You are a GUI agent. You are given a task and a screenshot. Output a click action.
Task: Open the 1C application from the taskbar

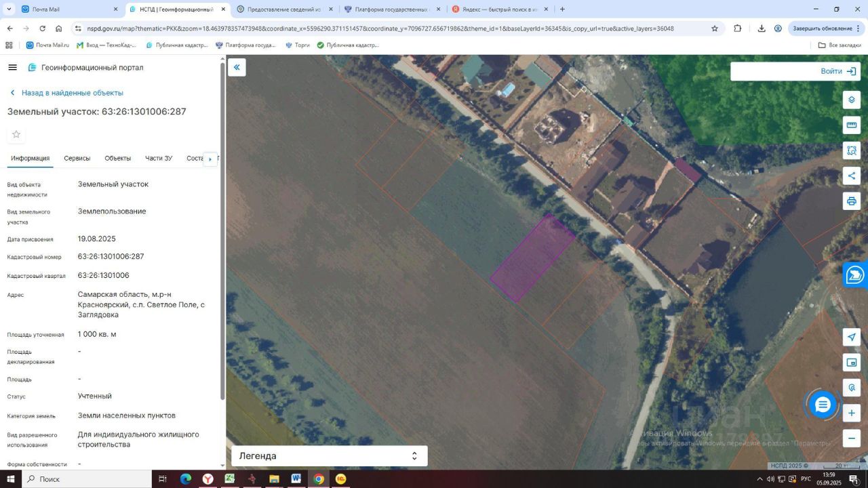click(340, 479)
